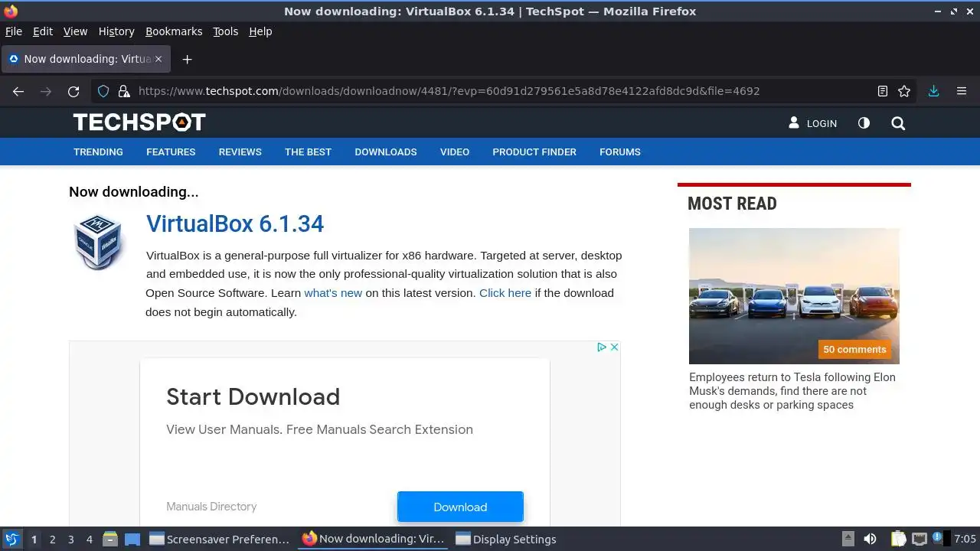Open the Firefox hamburger application menu
980x551 pixels.
[x=962, y=91]
